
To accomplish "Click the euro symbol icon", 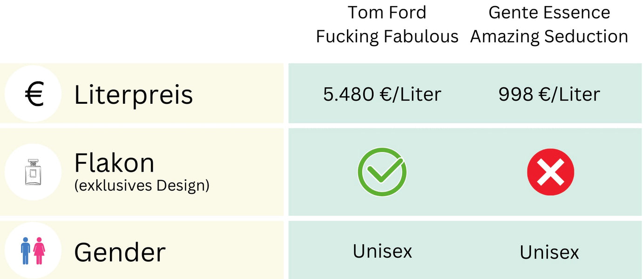I will [34, 94].
